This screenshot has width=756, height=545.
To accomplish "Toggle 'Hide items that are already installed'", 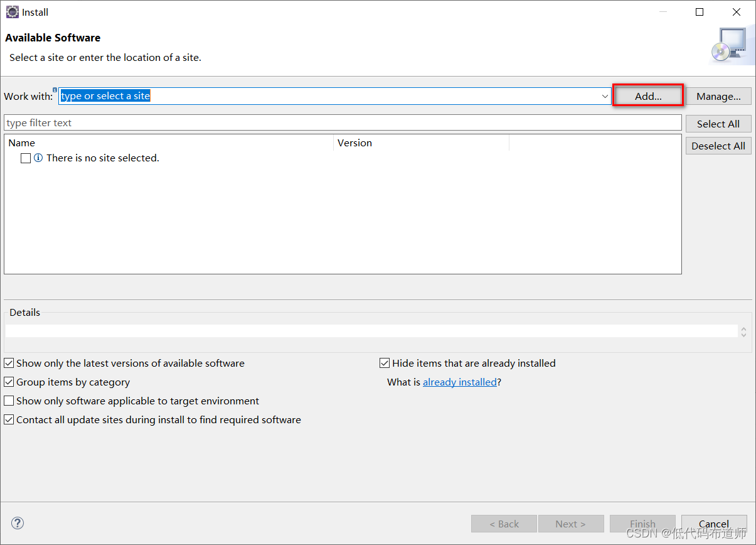I will [385, 363].
